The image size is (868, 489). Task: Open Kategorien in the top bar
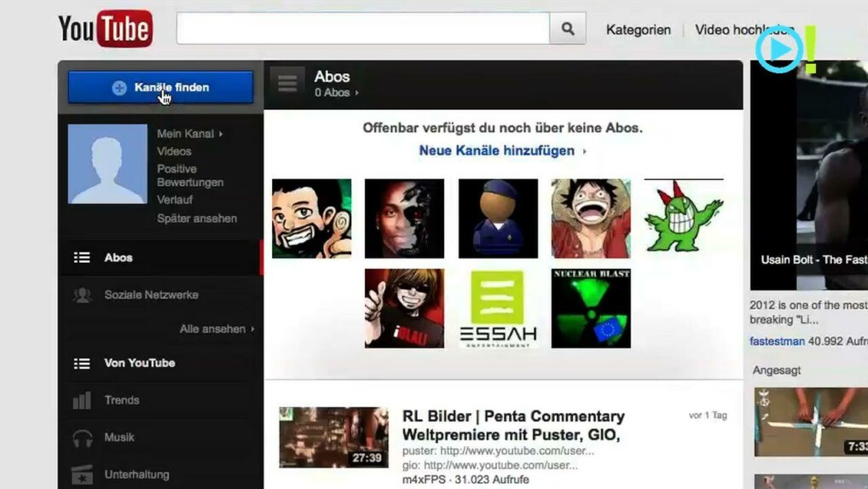[638, 30]
